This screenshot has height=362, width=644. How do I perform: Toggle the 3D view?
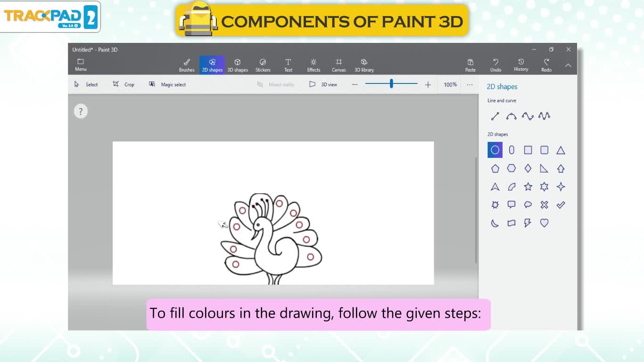point(323,84)
